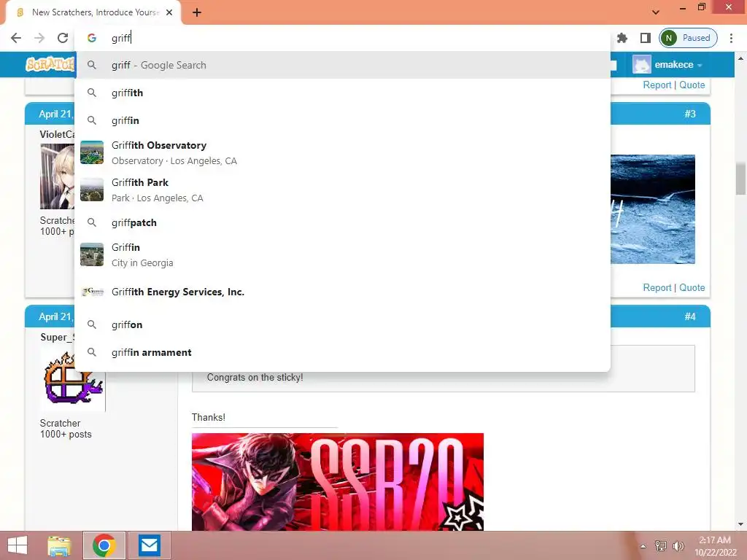Click the scrollbar down arrow

(x=740, y=524)
